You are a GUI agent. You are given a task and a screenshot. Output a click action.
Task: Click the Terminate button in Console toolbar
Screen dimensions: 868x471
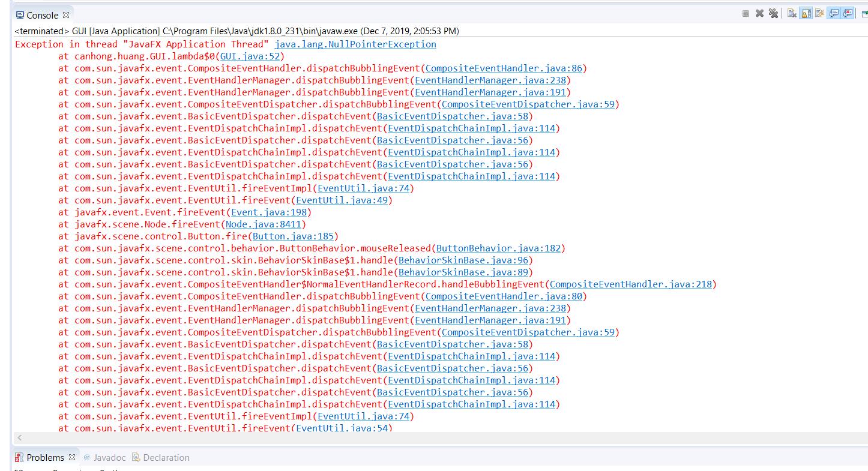(x=746, y=13)
